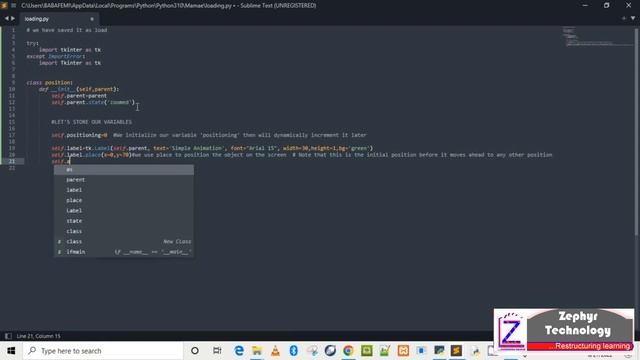This screenshot has width=640, height=360.
Task: Choose 'parent' autocomplete suggestion
Action: (x=124, y=180)
